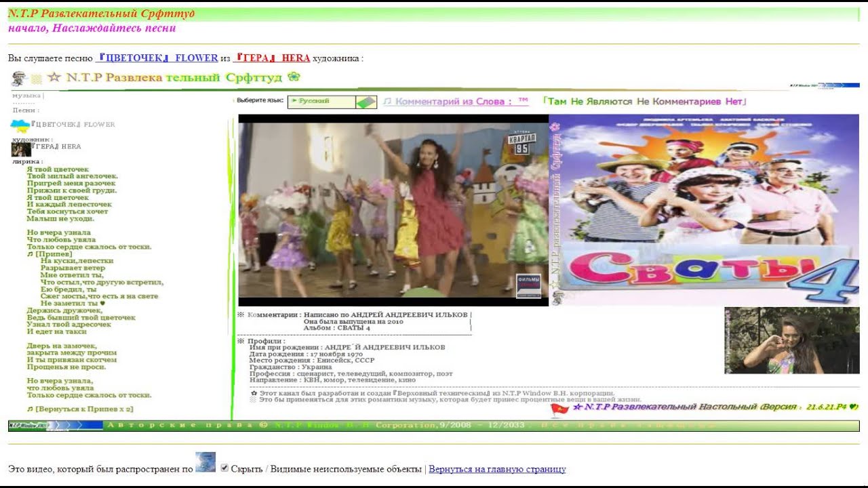The height and width of the screenshot is (488, 868).
Task: Click the 'Альбом : СВАТЫ 4' text
Action: tap(337, 328)
